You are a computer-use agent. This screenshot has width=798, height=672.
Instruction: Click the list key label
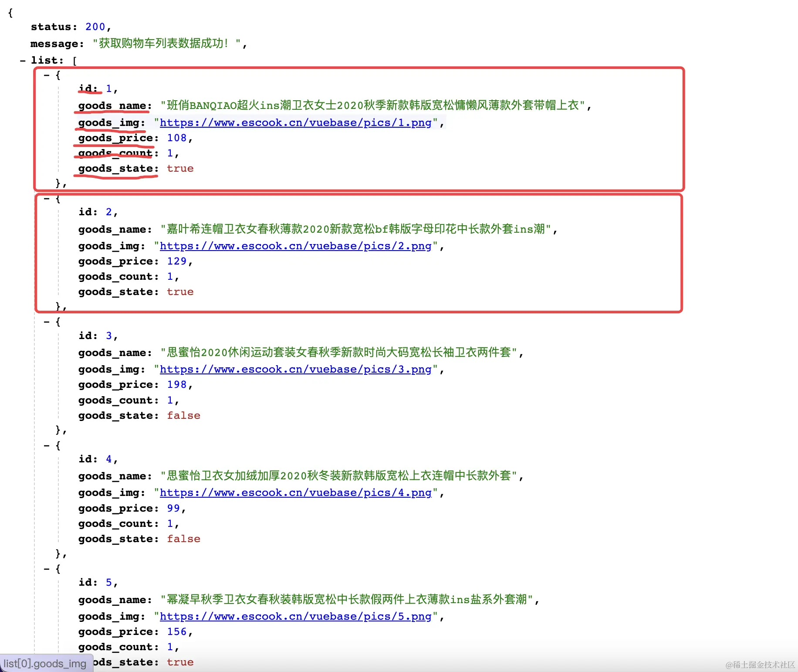click(x=47, y=61)
